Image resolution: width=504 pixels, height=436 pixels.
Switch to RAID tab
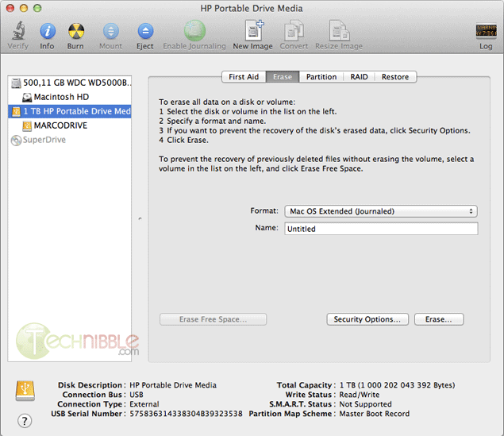click(x=359, y=77)
